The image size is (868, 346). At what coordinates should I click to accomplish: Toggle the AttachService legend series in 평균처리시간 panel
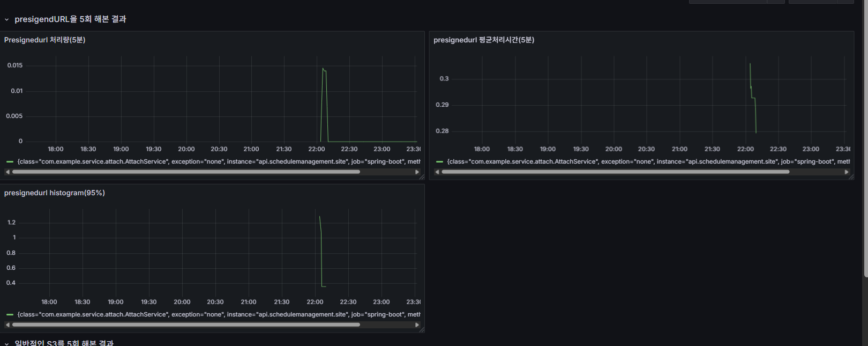[648, 161]
